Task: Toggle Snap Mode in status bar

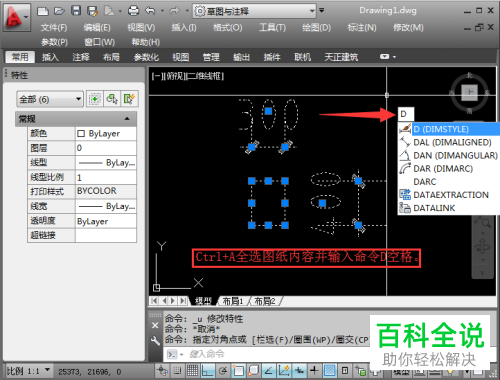Action: click(178, 371)
